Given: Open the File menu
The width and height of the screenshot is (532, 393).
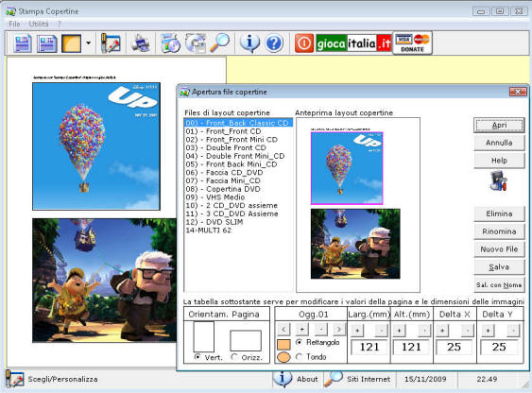Looking at the screenshot, I should pos(14,24).
